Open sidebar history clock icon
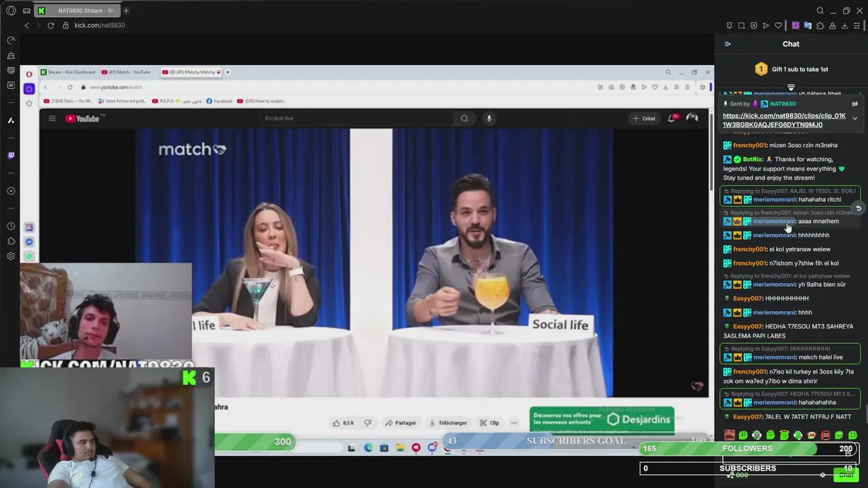 [x=11, y=226]
